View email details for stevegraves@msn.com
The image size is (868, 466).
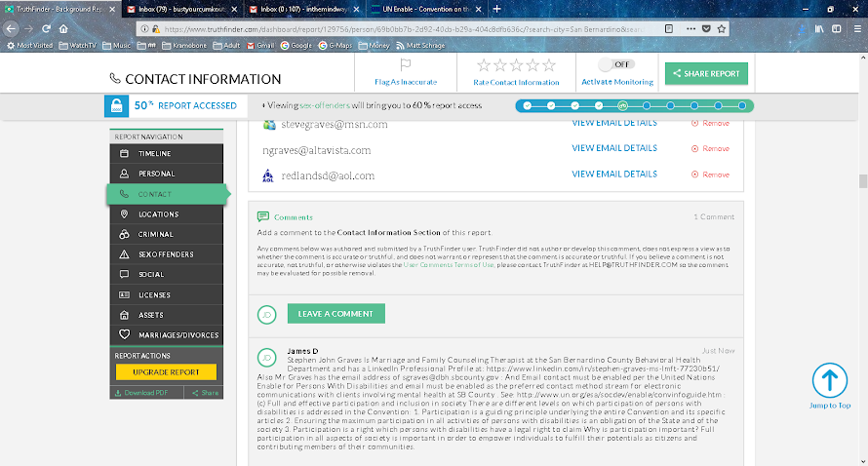[x=614, y=123]
